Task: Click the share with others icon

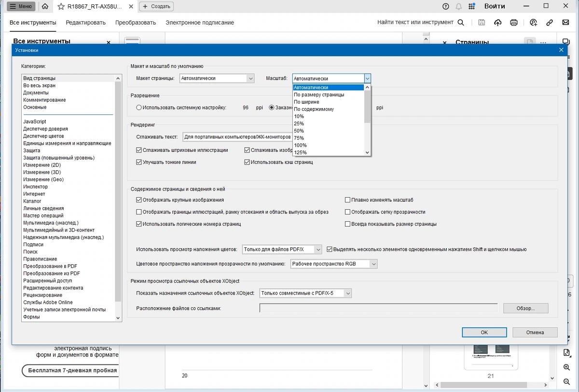Action: pyautogui.click(x=533, y=22)
